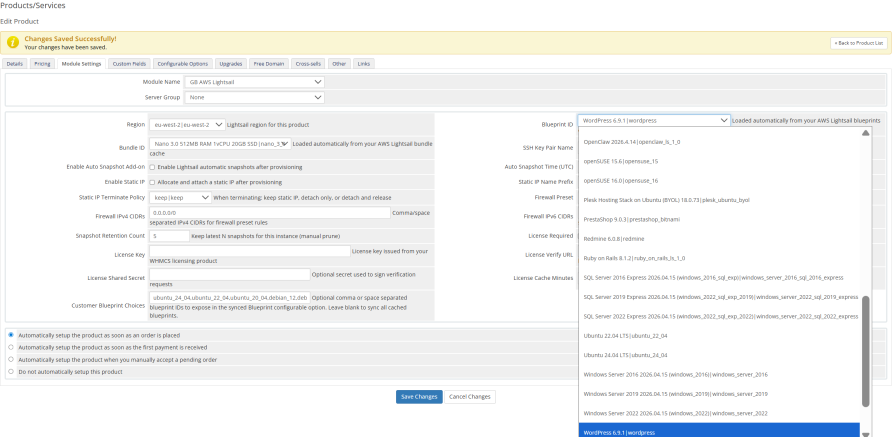Select Redmine 6.0.8 blueprint option

tap(720, 238)
